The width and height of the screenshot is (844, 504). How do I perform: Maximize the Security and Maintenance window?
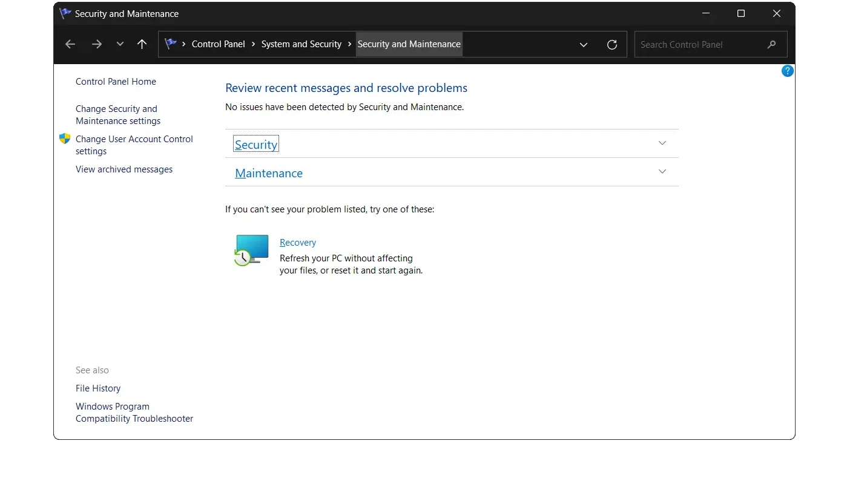pos(741,13)
